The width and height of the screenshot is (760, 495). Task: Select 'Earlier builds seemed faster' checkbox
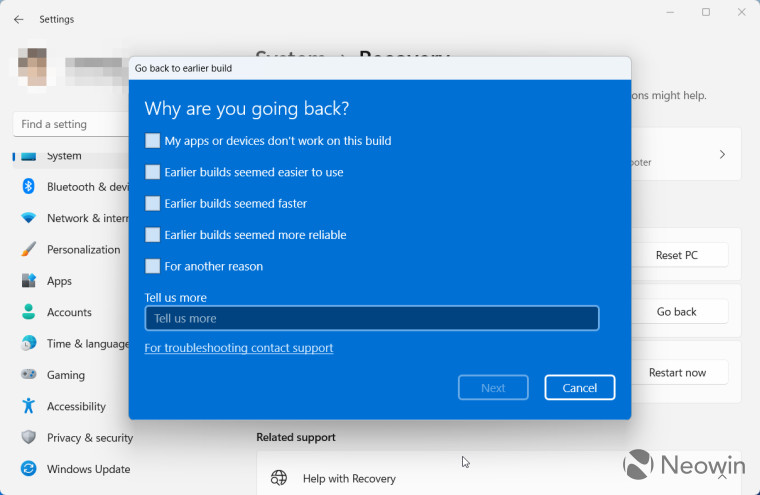tap(152, 204)
